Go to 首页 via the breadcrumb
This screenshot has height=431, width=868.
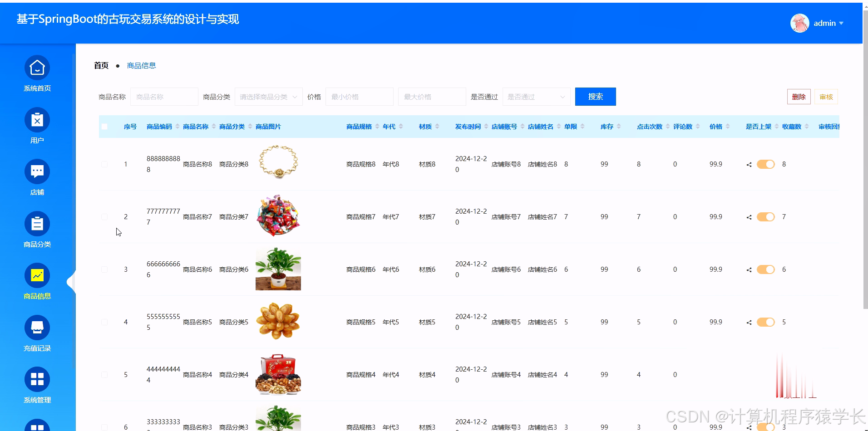pos(101,65)
